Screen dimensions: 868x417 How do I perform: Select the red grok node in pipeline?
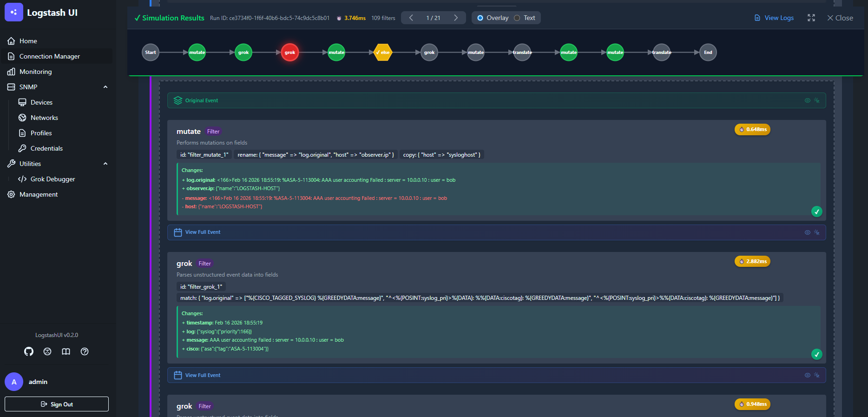(290, 53)
